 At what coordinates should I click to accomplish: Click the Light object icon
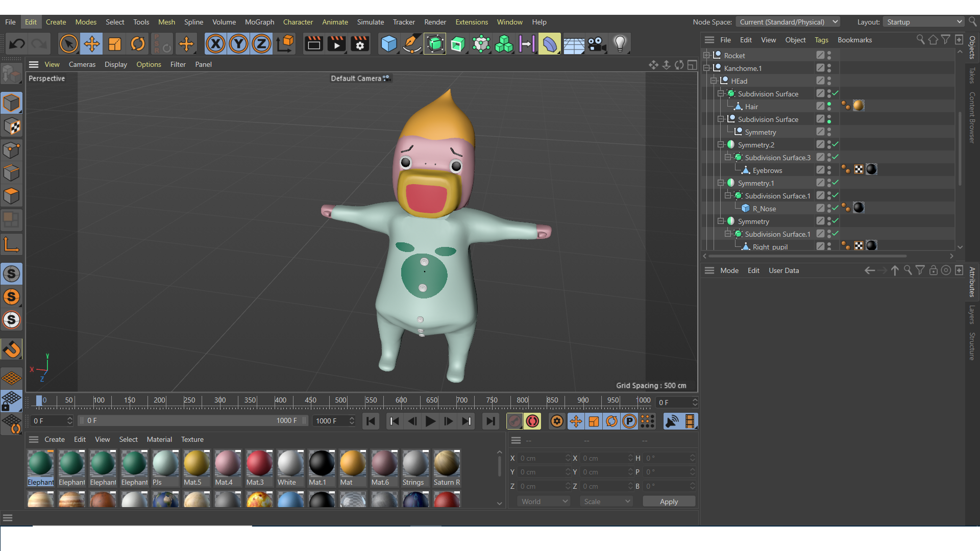tap(620, 44)
